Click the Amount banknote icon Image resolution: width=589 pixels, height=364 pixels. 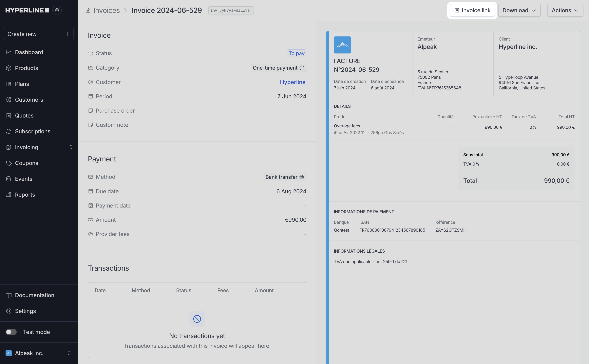[x=90, y=220]
